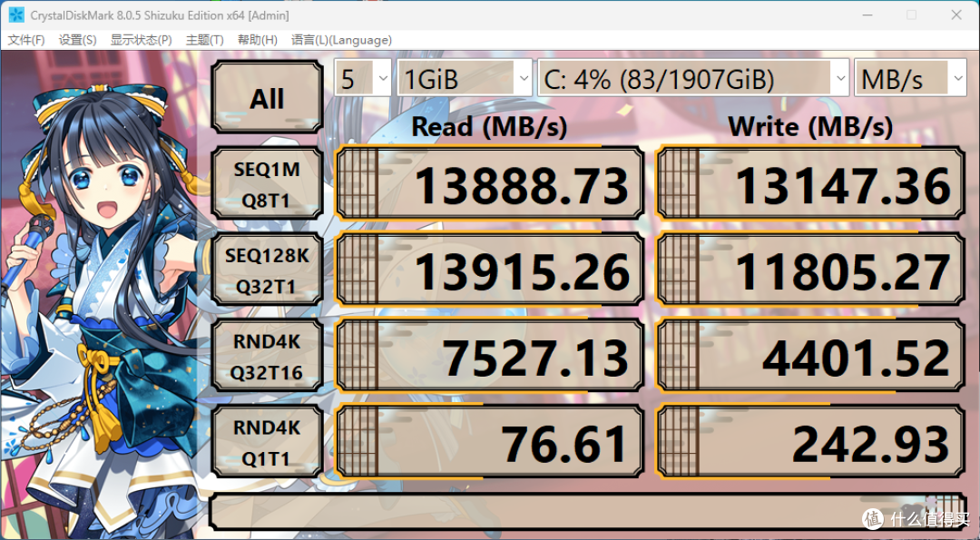980x540 pixels.
Task: Click the RND4K Q32T16 write result 4401.52
Action: coord(810,357)
